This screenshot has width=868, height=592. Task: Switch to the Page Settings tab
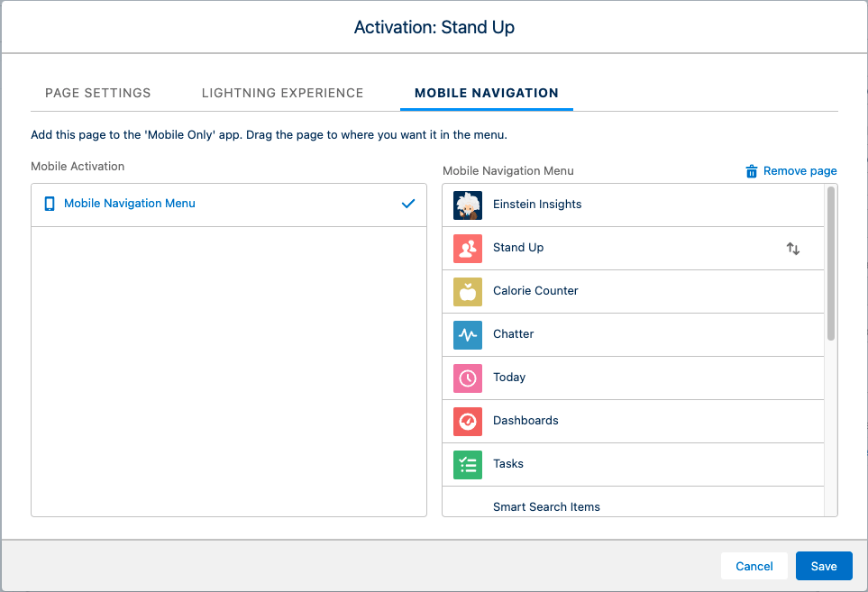coord(98,93)
